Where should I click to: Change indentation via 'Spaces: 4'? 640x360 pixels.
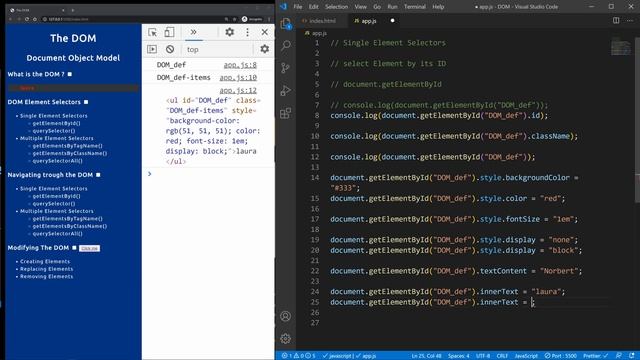[459, 356]
